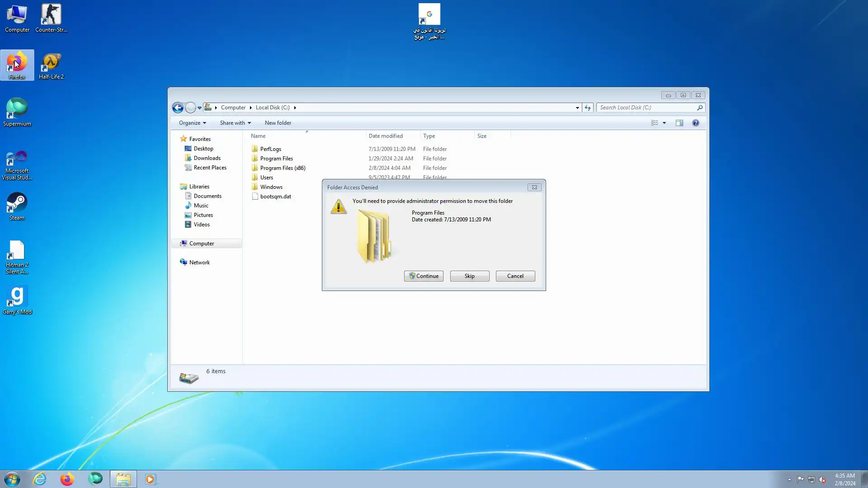
Task: Toggle the preview pane icon
Action: click(x=679, y=123)
